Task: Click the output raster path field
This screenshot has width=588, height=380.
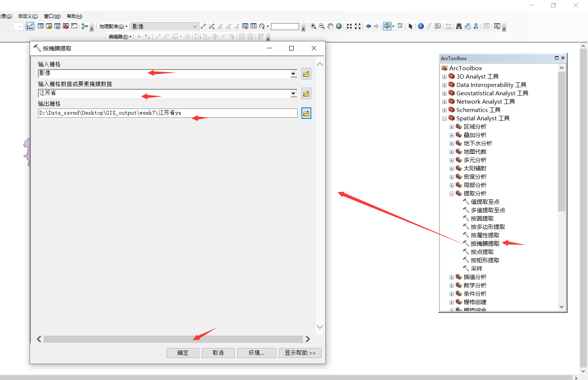Action: pos(168,113)
